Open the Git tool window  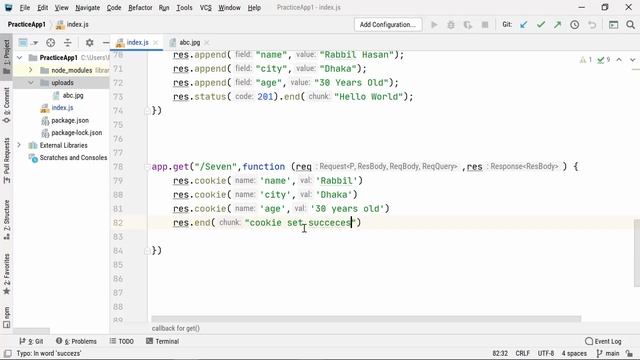31,342
